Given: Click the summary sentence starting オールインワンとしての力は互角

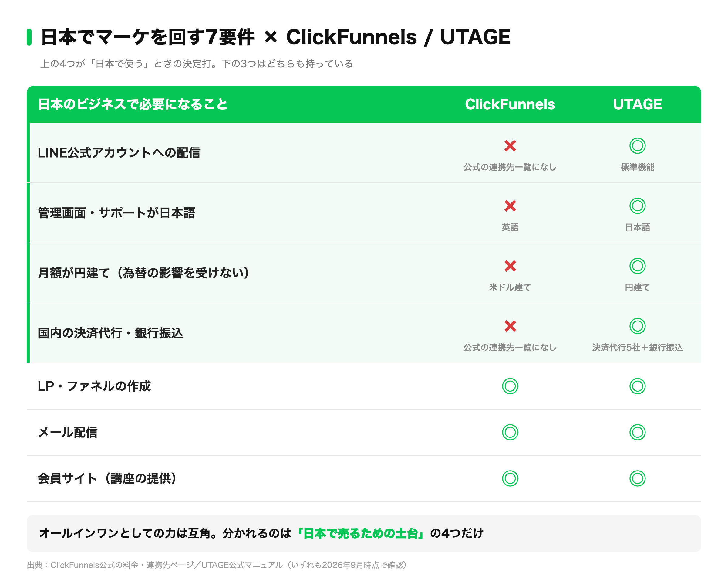Looking at the screenshot, I should (261, 533).
